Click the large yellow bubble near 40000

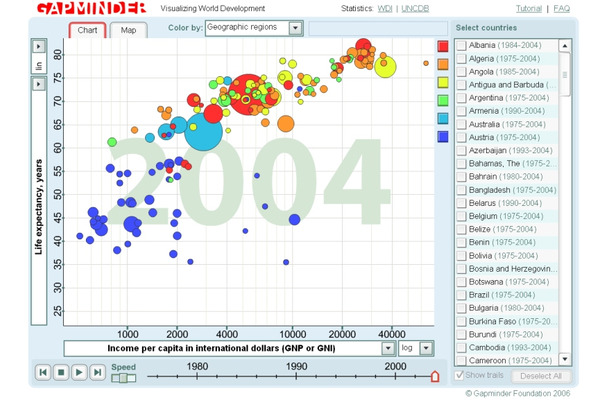(x=385, y=67)
